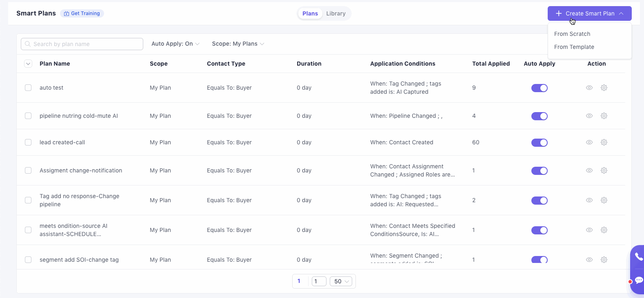Open the Scope: My Plans dropdown
Viewport: 644px width, 298px height.
238,44
